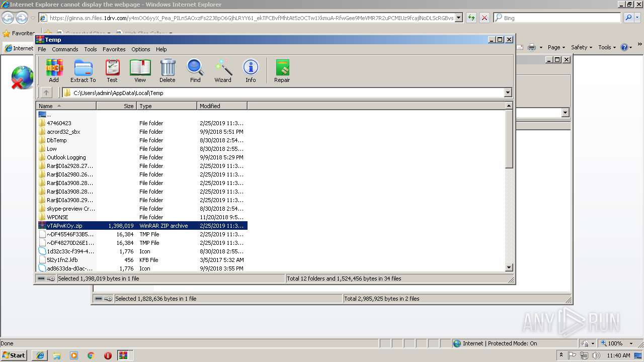Viewport: 644px width, 362px height.
Task: Click the Windows Start button
Action: (14, 355)
